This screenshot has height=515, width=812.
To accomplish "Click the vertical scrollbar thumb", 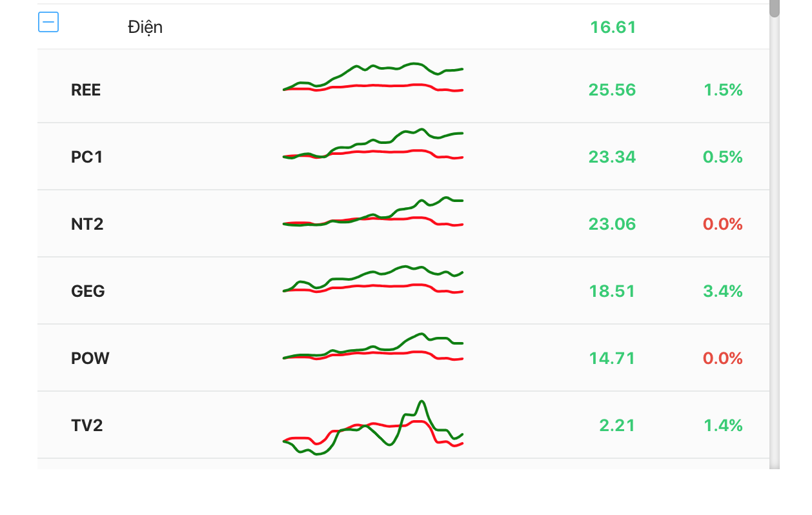I will (775, 8).
